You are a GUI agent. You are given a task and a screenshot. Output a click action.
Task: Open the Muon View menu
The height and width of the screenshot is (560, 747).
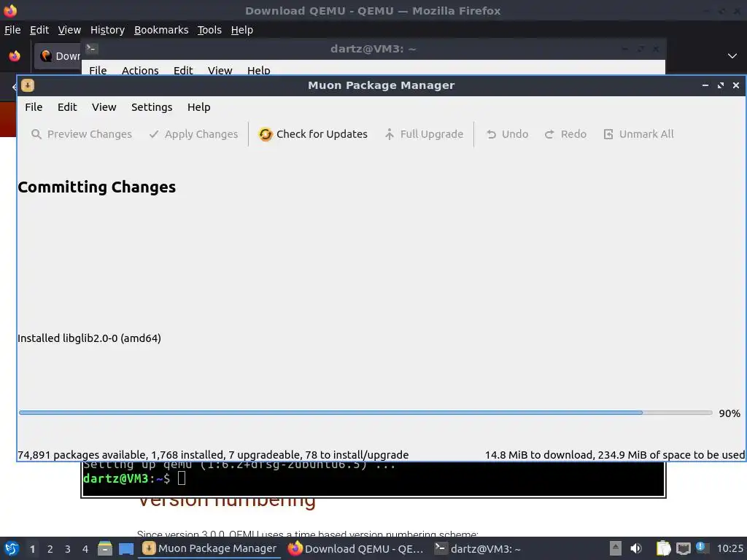pyautogui.click(x=104, y=107)
